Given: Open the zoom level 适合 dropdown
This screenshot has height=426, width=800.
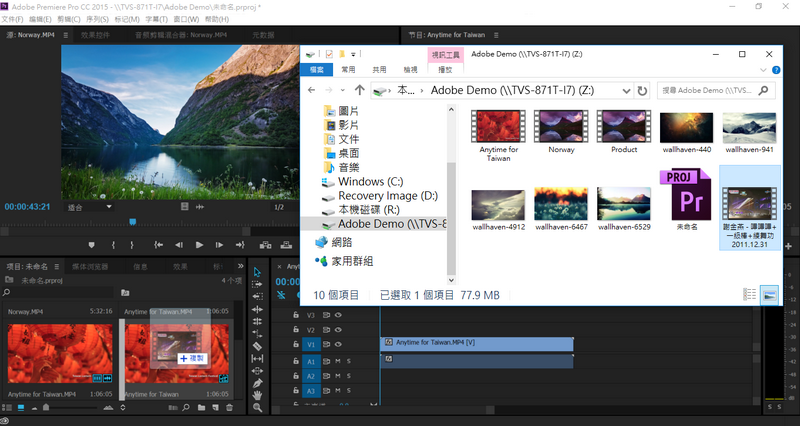Looking at the screenshot, I should click(x=90, y=207).
